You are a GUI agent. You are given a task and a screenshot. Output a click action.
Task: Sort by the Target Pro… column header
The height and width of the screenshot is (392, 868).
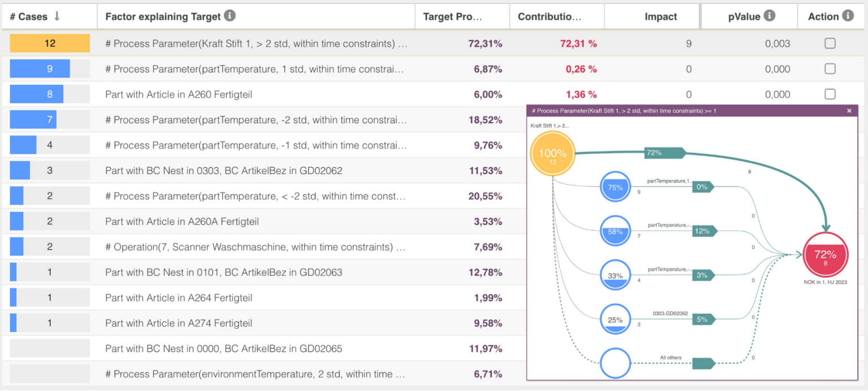[452, 17]
